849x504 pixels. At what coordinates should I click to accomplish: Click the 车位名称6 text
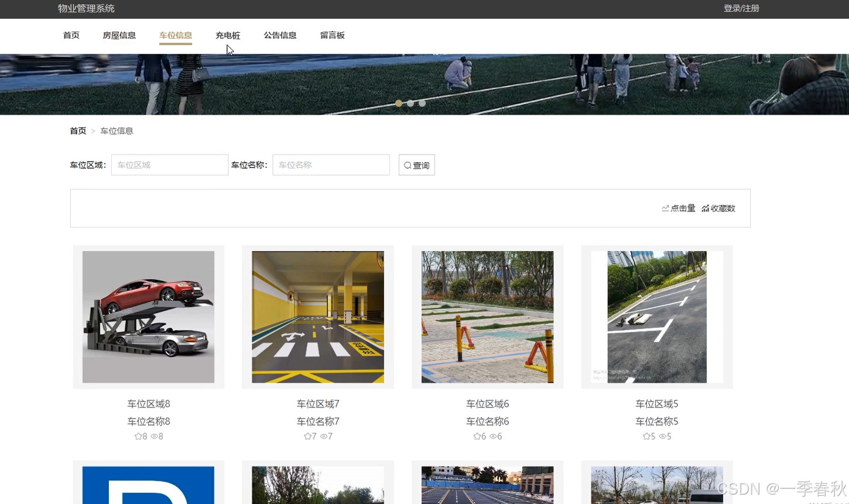point(488,421)
